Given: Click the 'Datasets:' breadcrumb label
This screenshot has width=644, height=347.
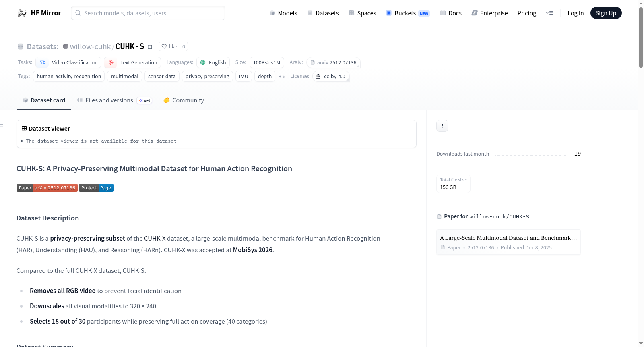Looking at the screenshot, I should 43,46.
